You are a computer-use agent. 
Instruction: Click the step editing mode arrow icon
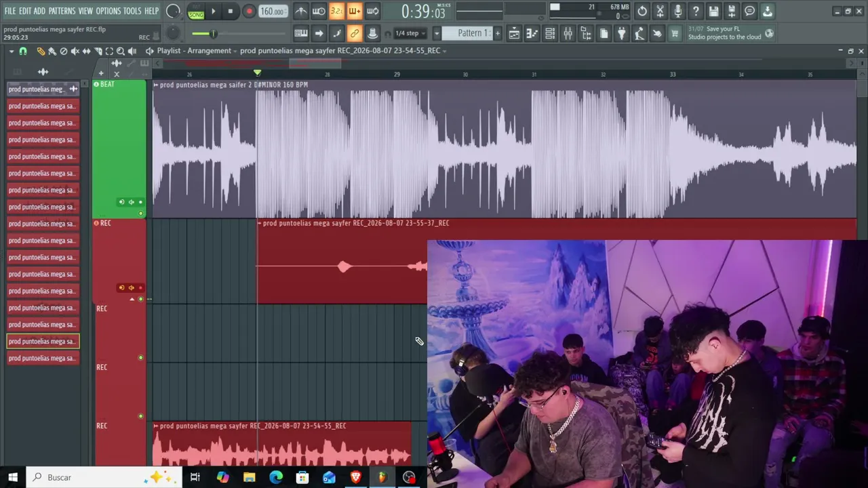pos(319,33)
